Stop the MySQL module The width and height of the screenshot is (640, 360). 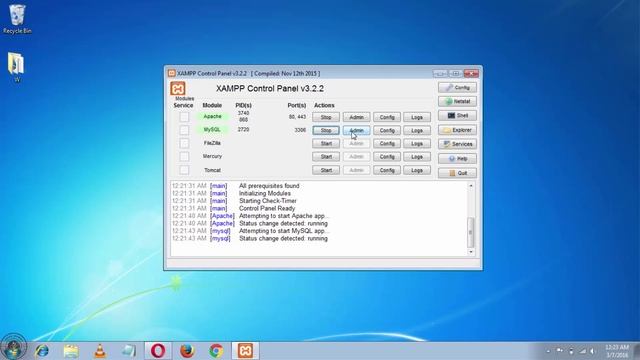(326, 130)
